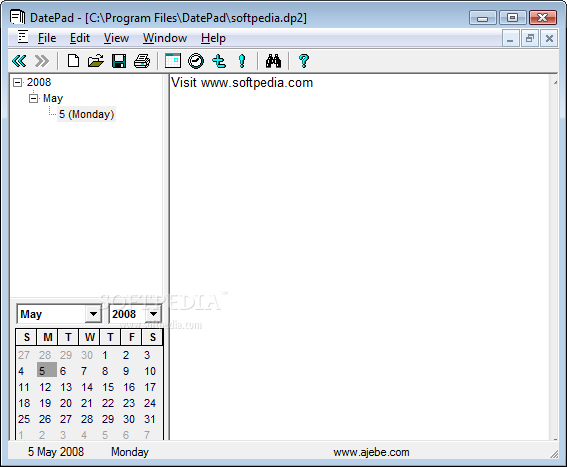Click the F weekday column header
This screenshot has width=567, height=467.
point(131,337)
